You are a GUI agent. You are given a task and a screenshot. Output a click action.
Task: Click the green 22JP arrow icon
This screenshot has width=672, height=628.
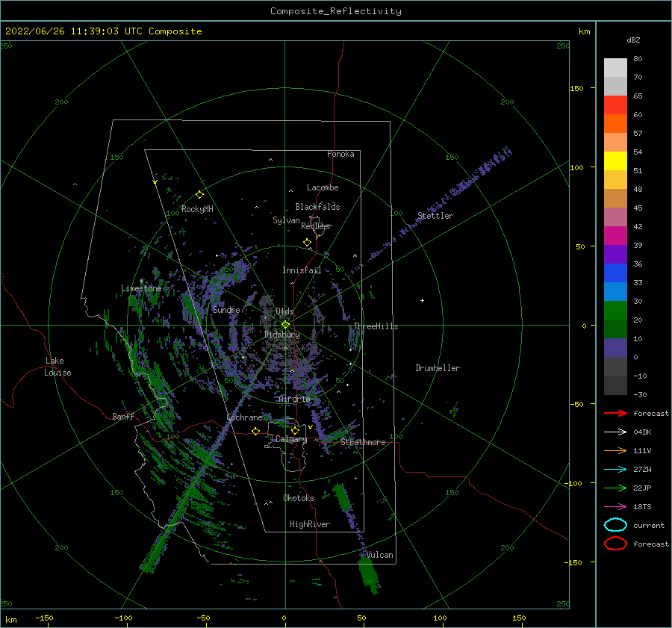(615, 488)
